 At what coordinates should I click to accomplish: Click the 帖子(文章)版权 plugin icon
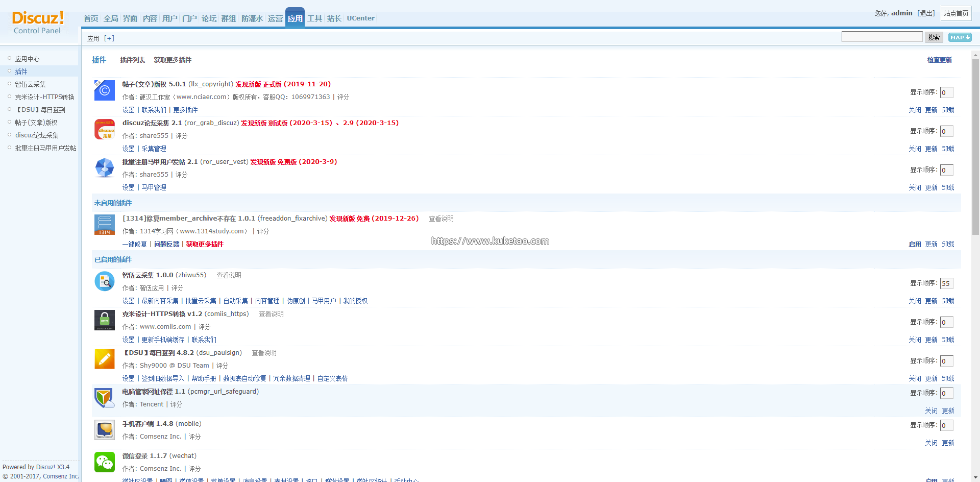point(105,90)
